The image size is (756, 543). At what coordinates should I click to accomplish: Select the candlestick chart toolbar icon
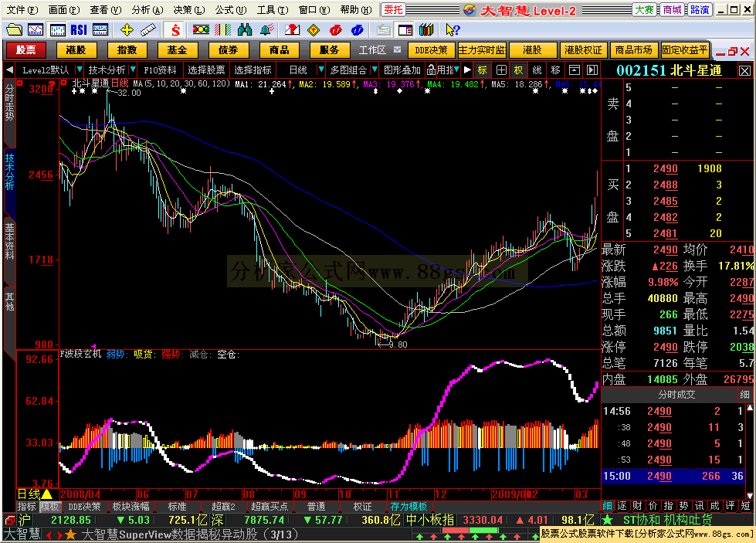click(57, 30)
